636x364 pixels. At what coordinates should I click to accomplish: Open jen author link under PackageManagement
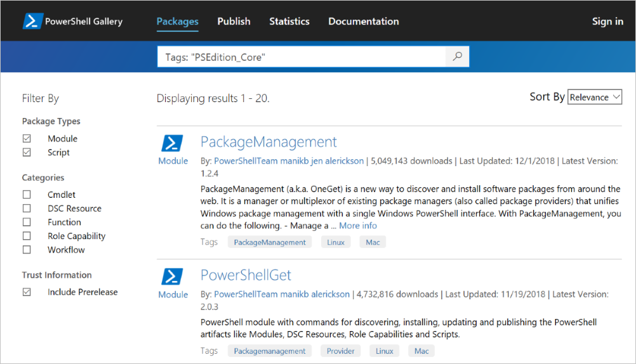coord(317,161)
